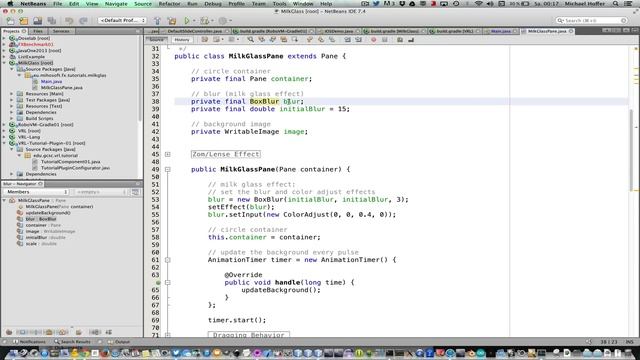
Task: Click the Build Project hammer icon
Action: pos(157,20)
